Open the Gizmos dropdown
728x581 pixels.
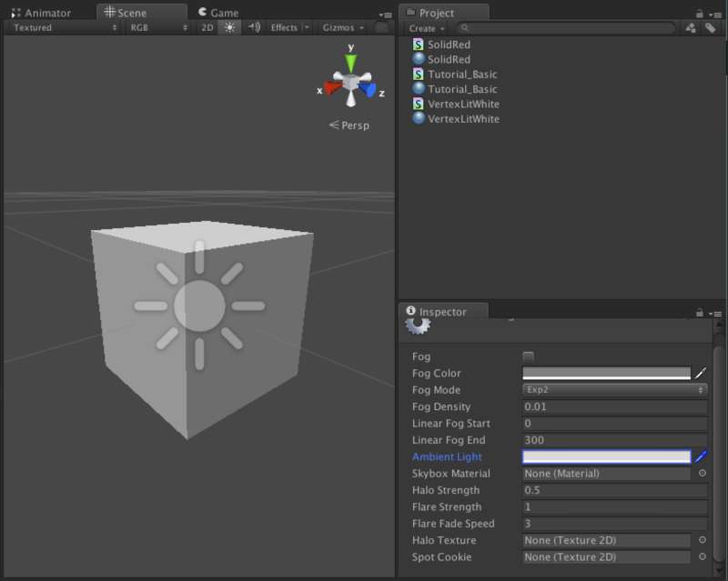343,28
